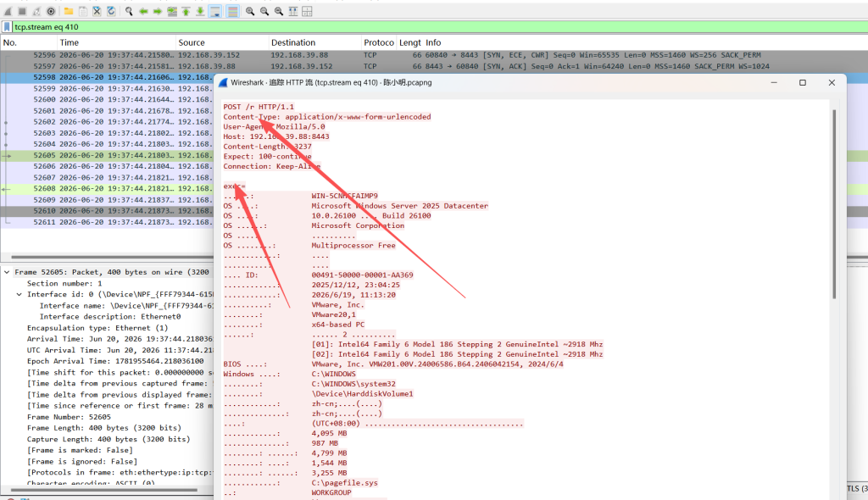Screen dimensions: 868x500
Task: Click the Go to specified packet icon
Action: pyautogui.click(x=172, y=11)
